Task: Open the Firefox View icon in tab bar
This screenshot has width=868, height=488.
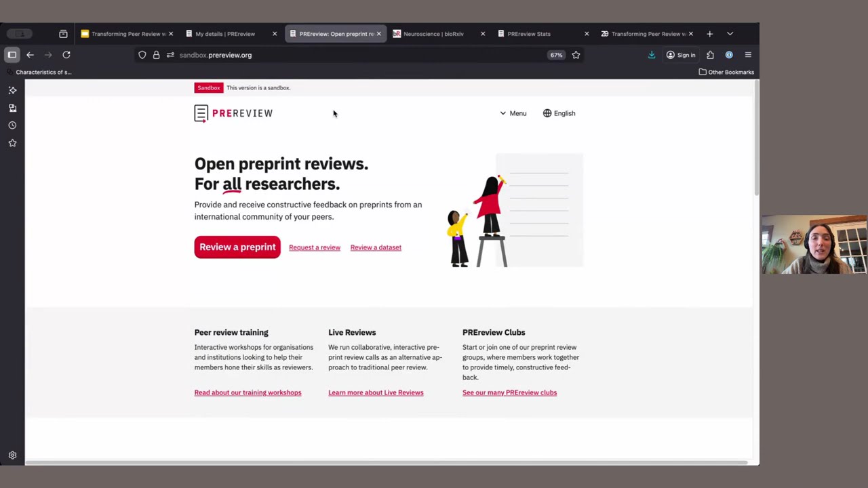Action: coord(63,34)
